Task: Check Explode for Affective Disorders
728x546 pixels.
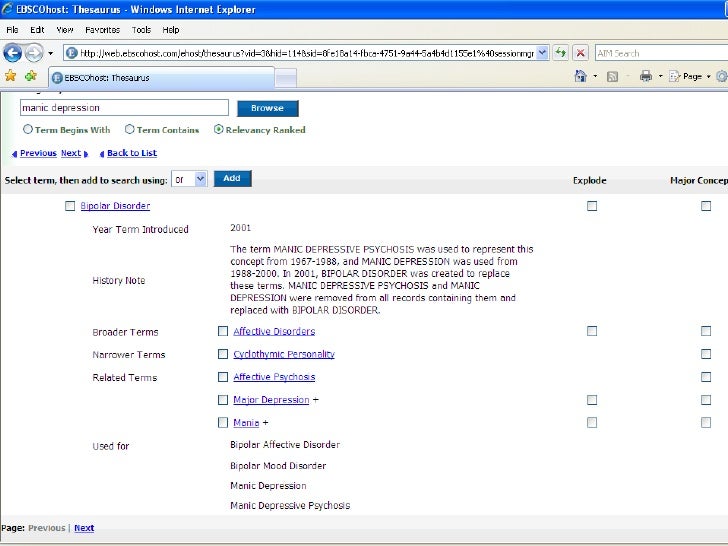Action: (592, 331)
